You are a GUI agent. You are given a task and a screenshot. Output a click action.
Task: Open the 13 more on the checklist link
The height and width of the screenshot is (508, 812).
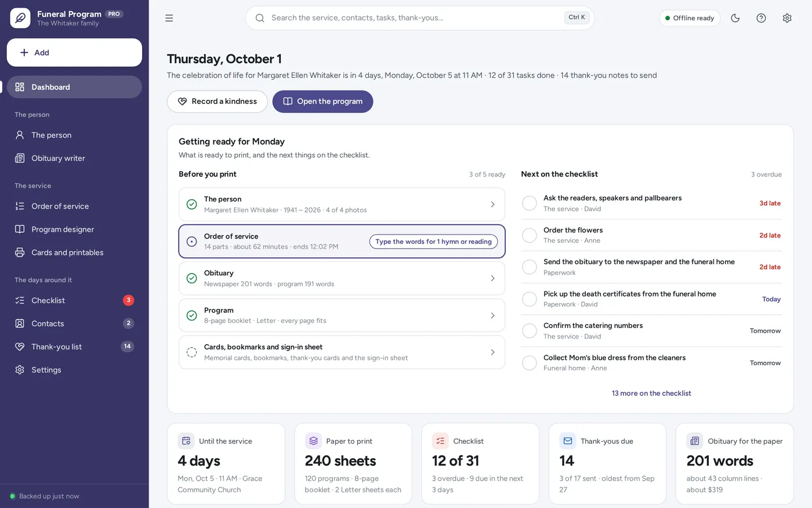point(651,393)
